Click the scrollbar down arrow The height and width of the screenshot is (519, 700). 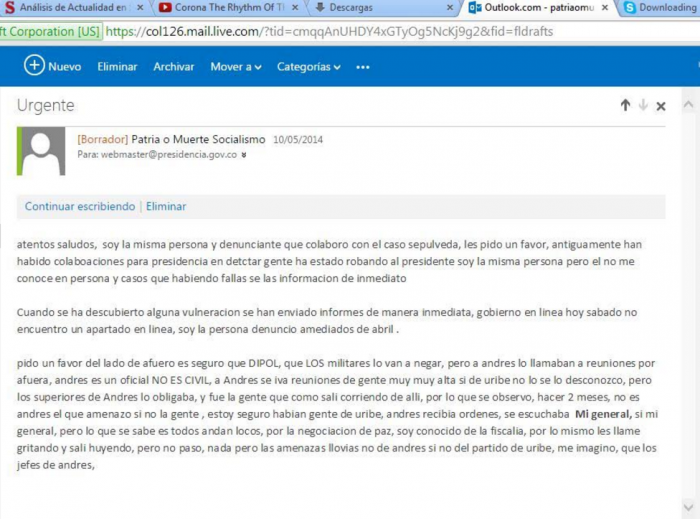[x=688, y=507]
